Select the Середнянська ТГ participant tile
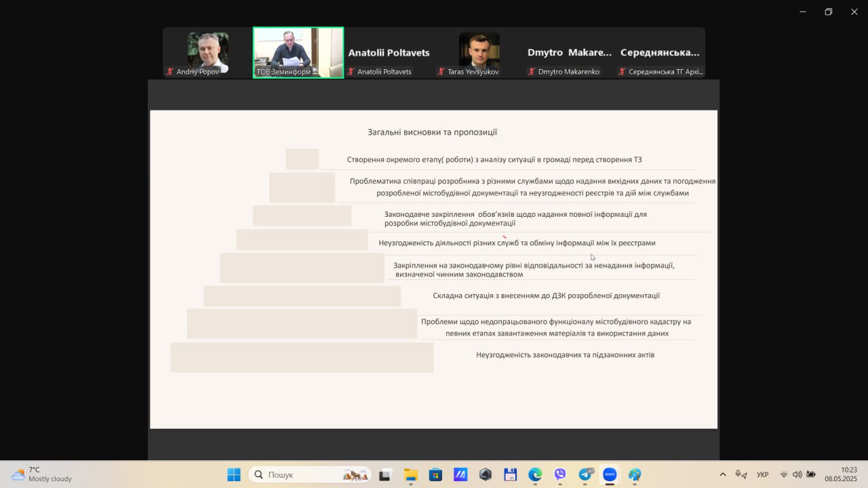The height and width of the screenshot is (488, 868). tap(660, 53)
